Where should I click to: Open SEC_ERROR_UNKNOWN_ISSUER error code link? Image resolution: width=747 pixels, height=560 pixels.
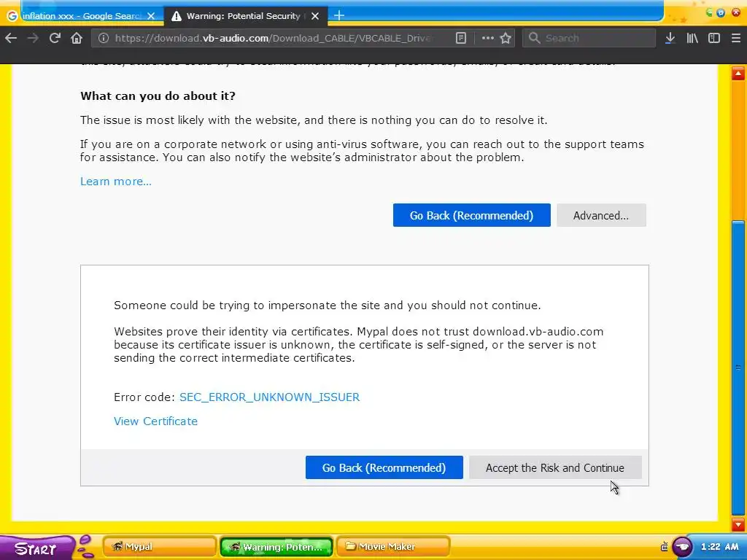tap(269, 397)
